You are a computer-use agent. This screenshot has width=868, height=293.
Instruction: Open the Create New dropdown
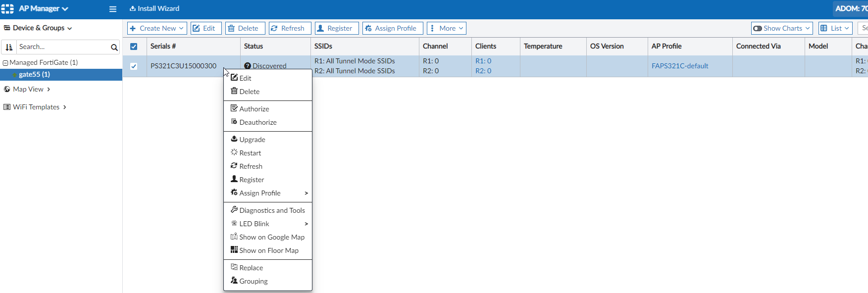coord(157,28)
